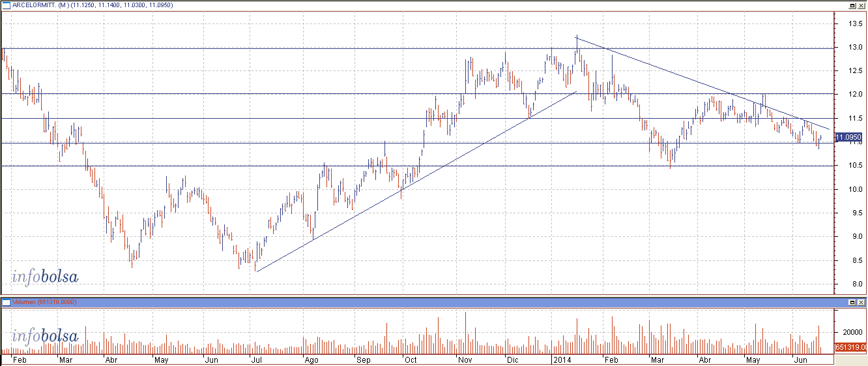Click the infobolsa logo in the volume panel
This screenshot has width=868, height=366.
coord(45,337)
